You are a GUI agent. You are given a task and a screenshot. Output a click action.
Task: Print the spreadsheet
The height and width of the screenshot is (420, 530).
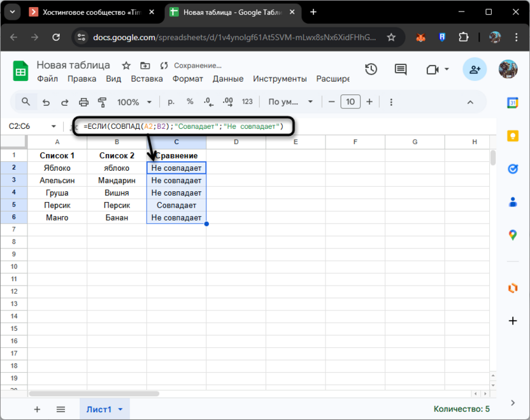83,102
